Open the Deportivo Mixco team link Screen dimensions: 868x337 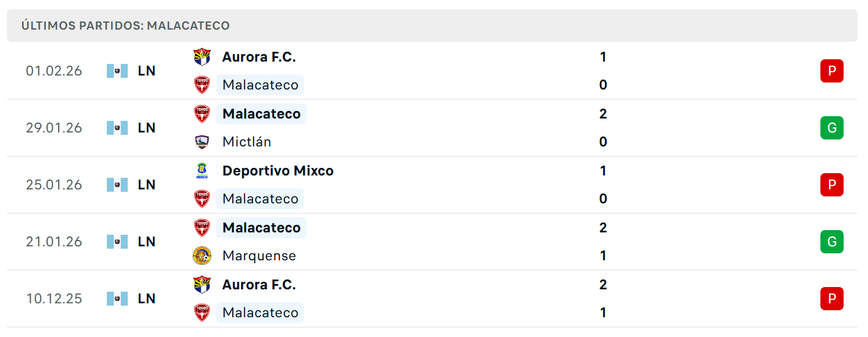[278, 171]
